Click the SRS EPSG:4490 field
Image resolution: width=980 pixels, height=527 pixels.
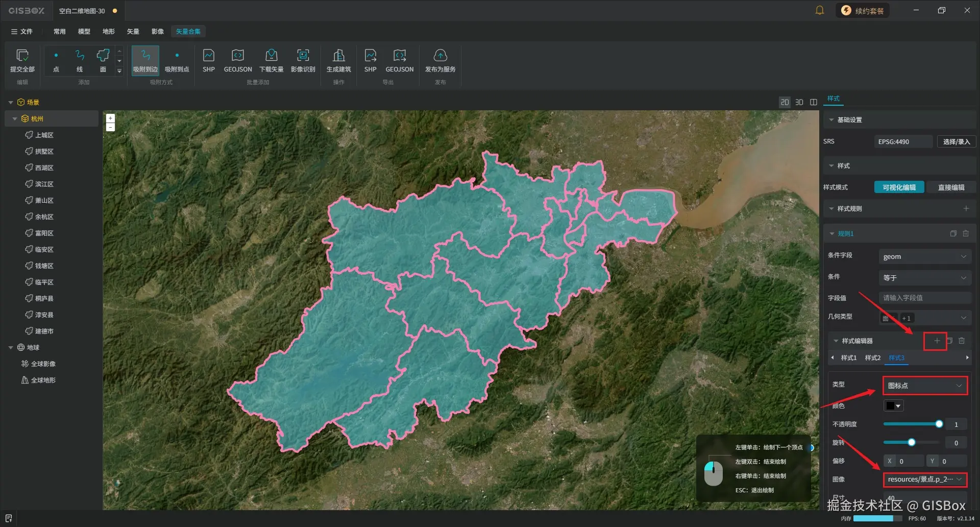(903, 141)
